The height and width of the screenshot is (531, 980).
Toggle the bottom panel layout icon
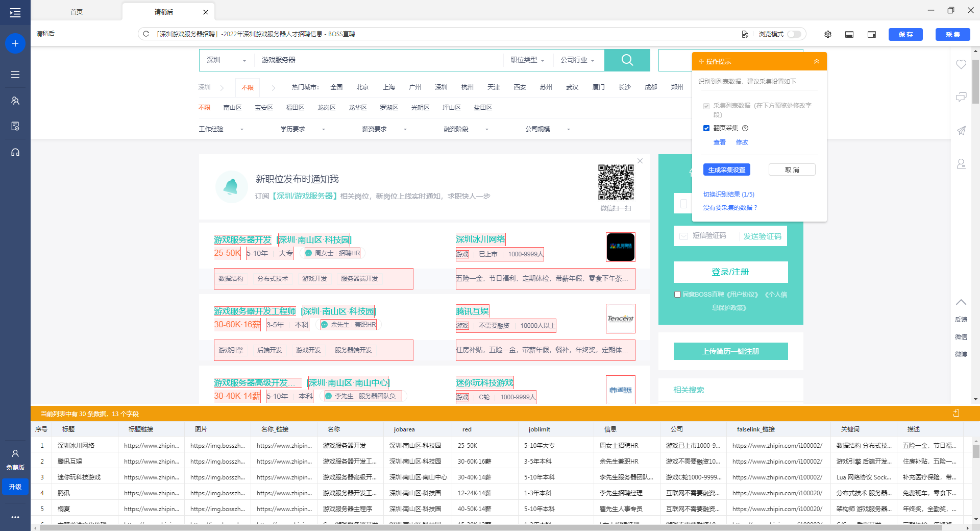click(x=849, y=34)
